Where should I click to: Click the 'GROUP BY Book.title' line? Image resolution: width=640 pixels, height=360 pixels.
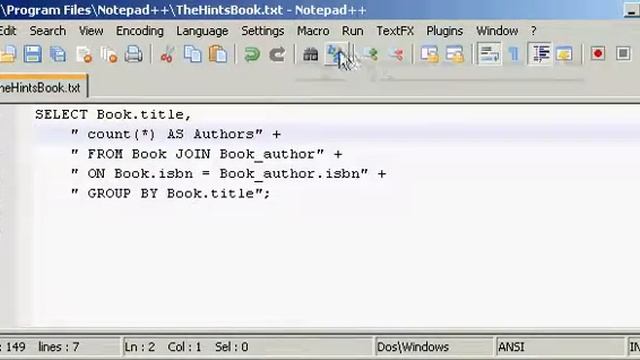[x=171, y=193]
